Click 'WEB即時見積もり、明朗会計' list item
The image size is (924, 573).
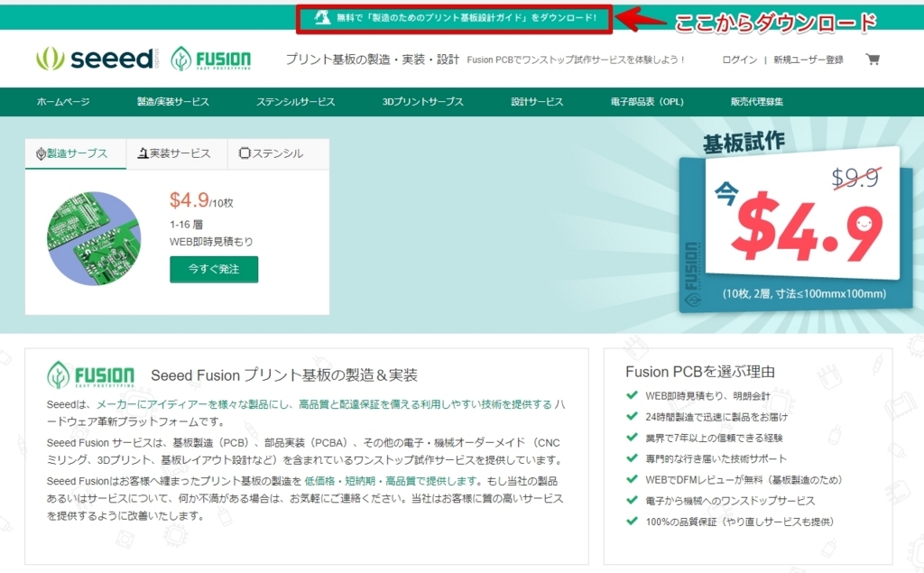(x=707, y=396)
